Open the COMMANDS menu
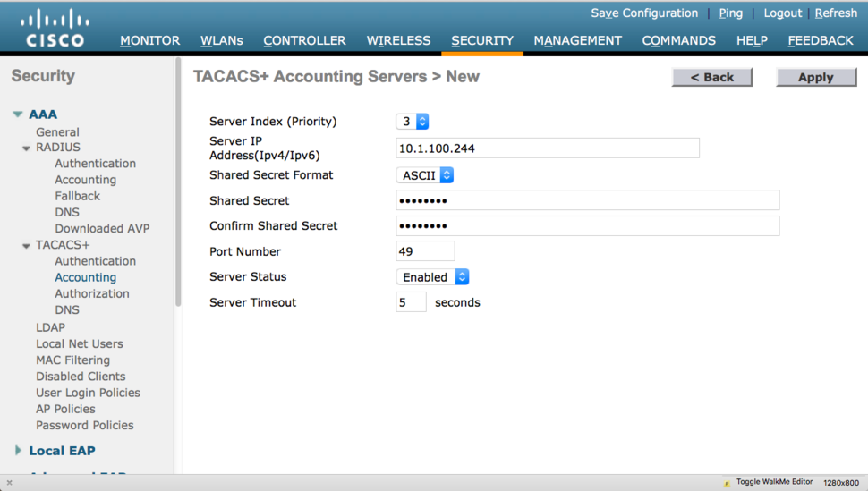 [x=678, y=40]
